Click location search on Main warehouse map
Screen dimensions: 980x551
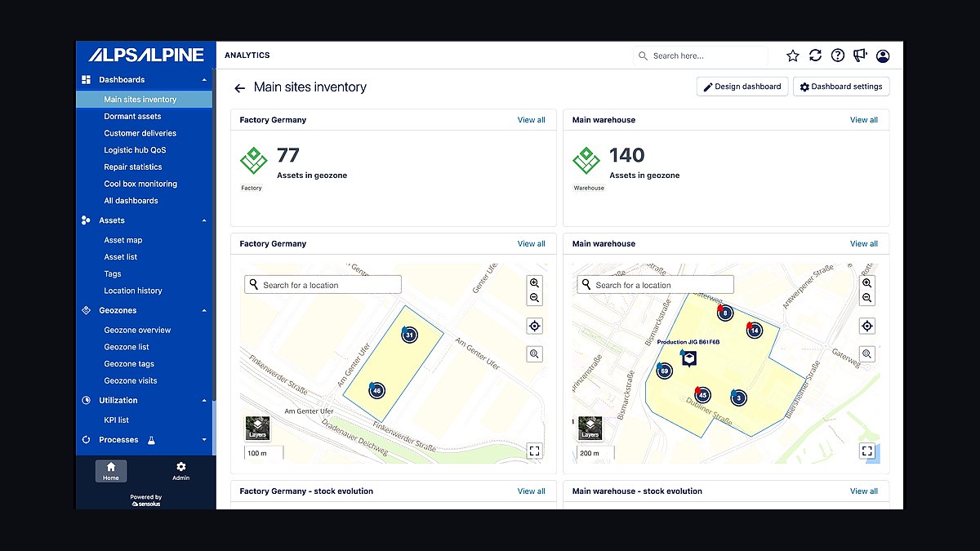click(656, 285)
